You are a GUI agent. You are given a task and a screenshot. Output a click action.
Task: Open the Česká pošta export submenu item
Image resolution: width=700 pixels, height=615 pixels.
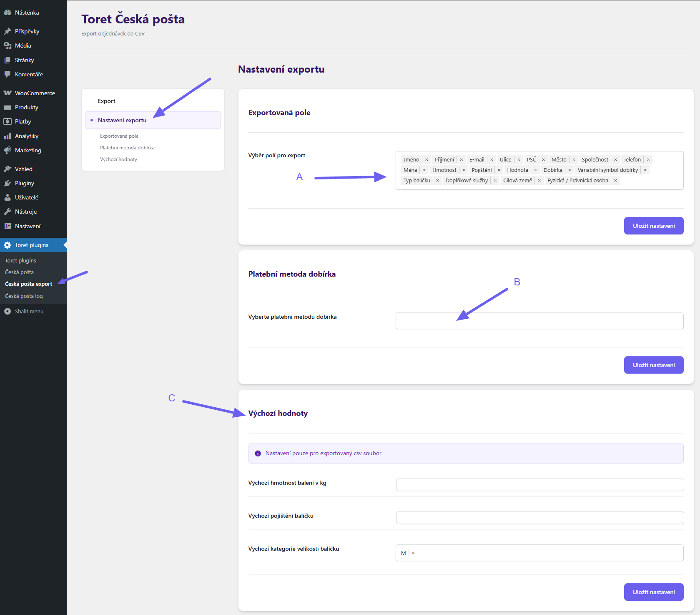click(x=28, y=284)
